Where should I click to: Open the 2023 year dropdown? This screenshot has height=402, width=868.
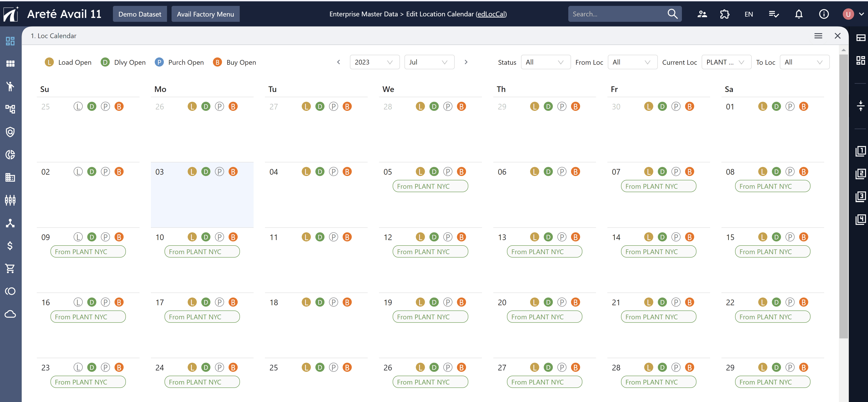[374, 62]
